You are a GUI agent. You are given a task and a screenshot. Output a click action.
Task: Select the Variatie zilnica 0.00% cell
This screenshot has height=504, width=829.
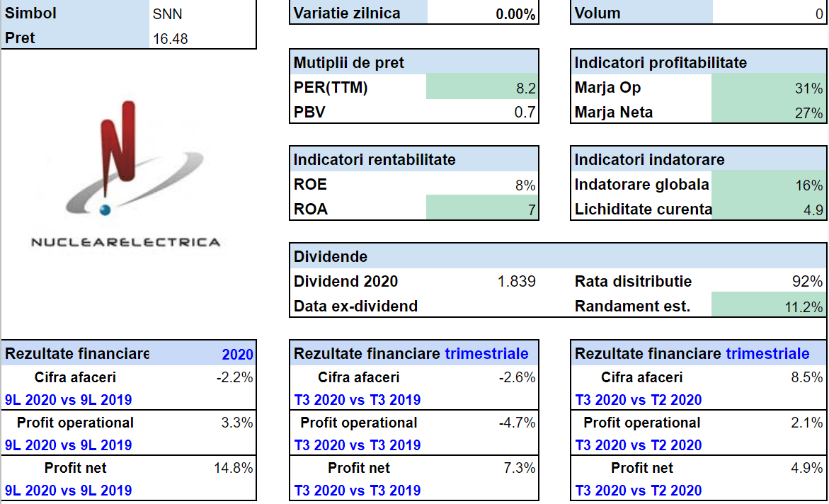click(x=483, y=14)
